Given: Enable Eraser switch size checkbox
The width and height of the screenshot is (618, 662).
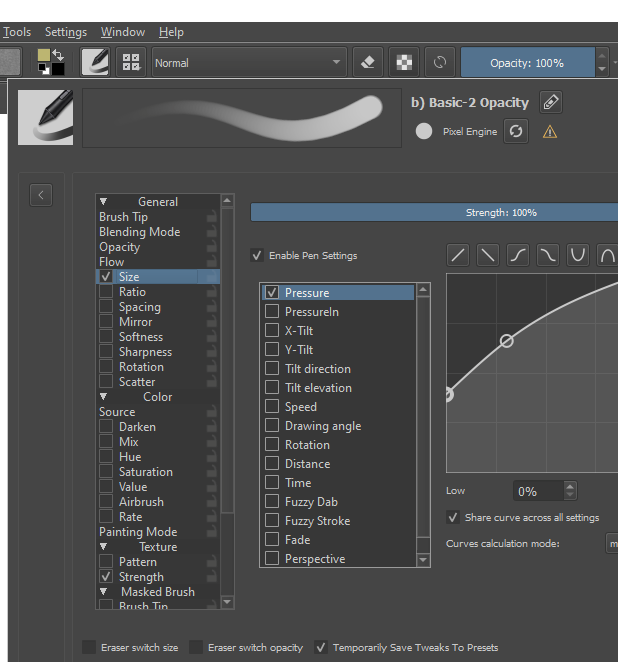Looking at the screenshot, I should (x=89, y=647).
